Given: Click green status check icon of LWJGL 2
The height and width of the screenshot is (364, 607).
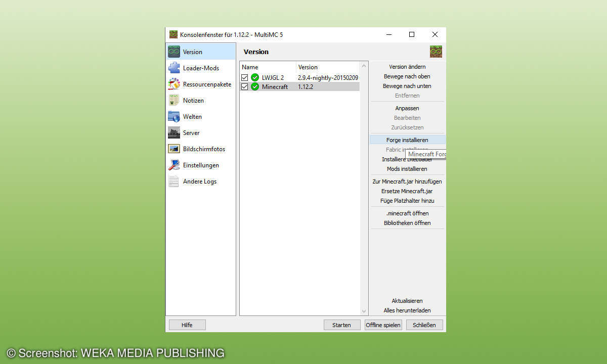Looking at the screenshot, I should [x=255, y=77].
